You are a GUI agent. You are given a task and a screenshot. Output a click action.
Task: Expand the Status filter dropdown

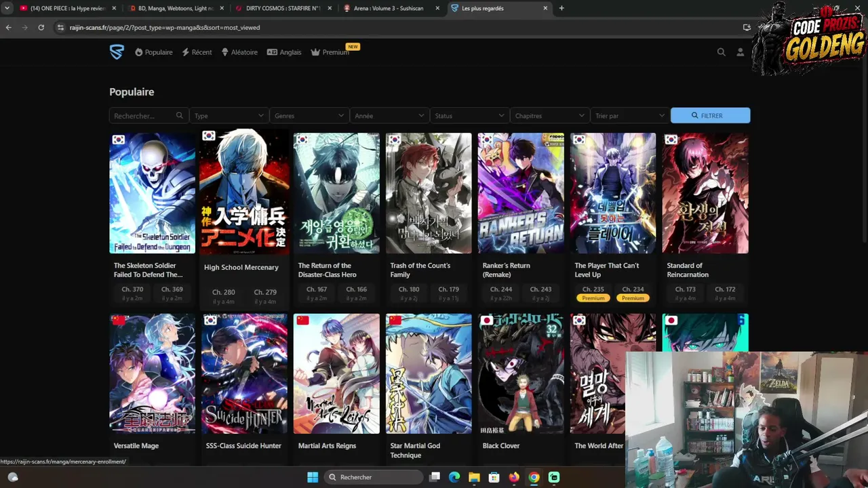click(x=469, y=116)
